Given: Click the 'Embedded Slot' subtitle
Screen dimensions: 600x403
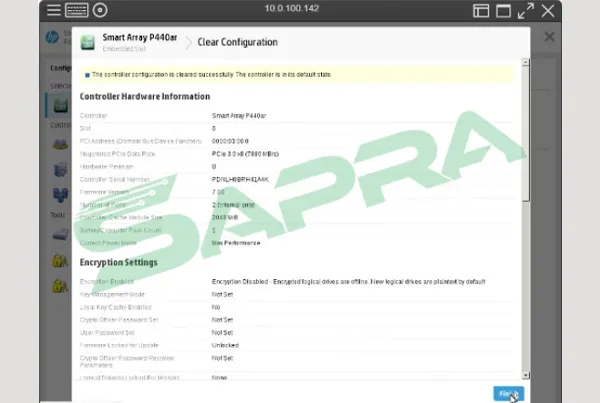Looking at the screenshot, I should [124, 49].
